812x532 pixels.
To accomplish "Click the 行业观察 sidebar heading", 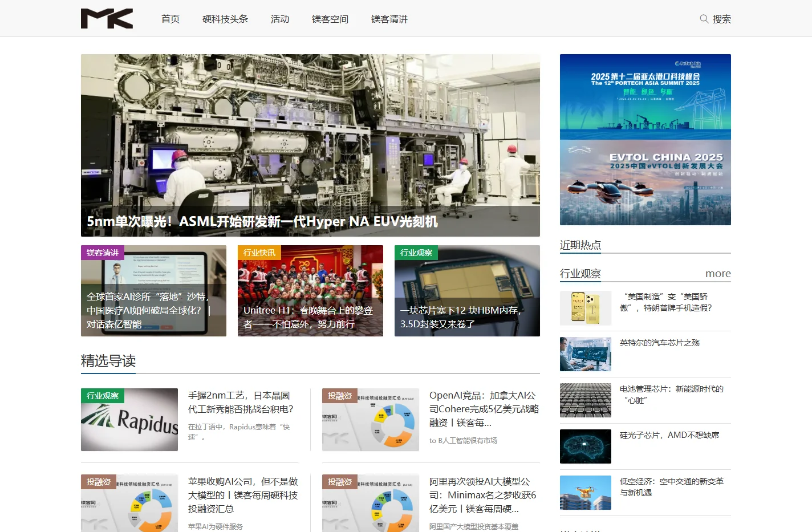I will (x=580, y=274).
